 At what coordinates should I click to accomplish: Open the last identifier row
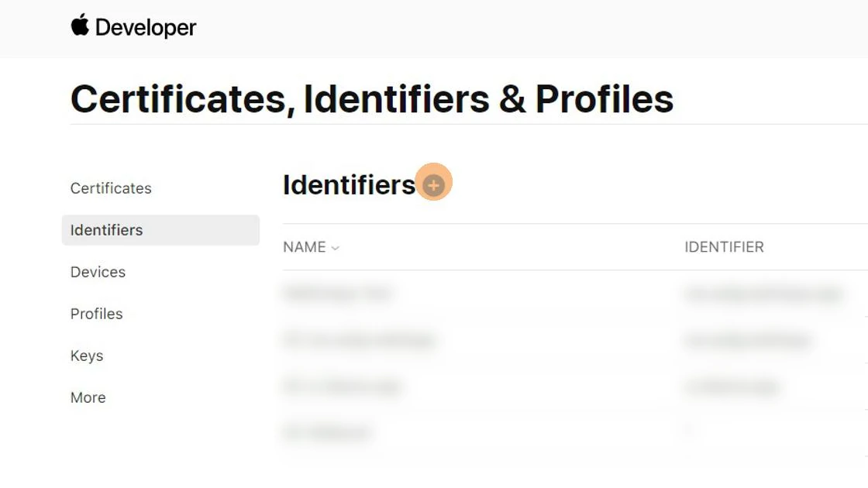tap(327, 432)
